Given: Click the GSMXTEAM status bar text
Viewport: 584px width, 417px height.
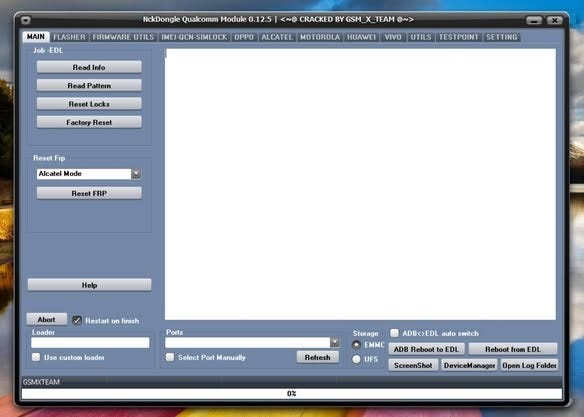Looking at the screenshot, I should 41,382.
